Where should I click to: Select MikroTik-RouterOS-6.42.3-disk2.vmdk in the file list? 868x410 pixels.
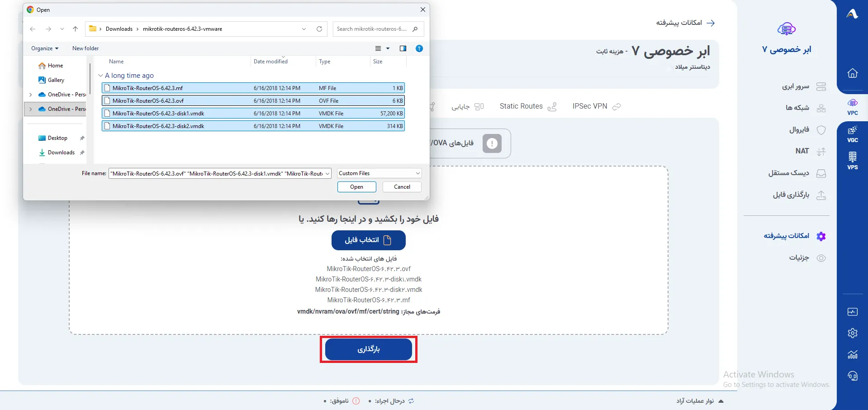pyautogui.click(x=253, y=126)
